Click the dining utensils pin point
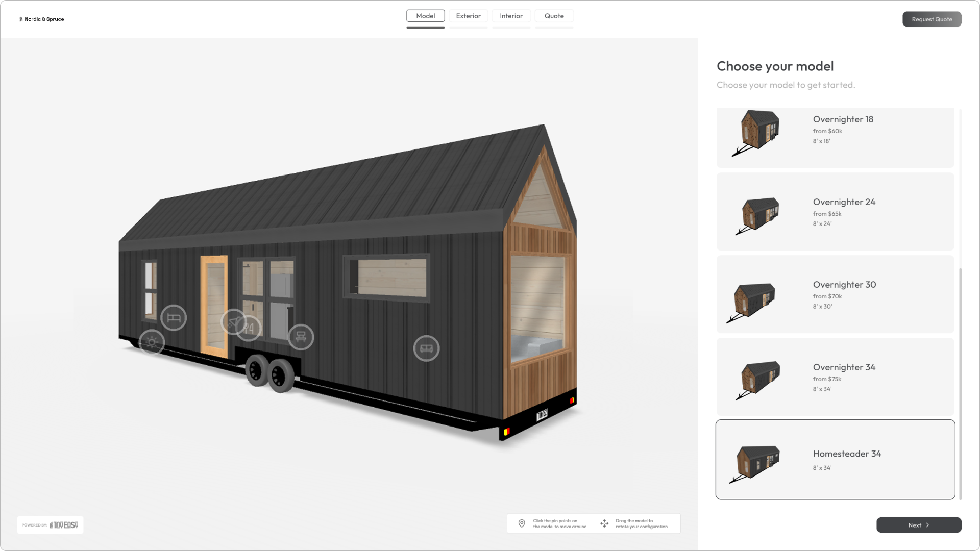Screen dimensions: 980x551 (252, 329)
